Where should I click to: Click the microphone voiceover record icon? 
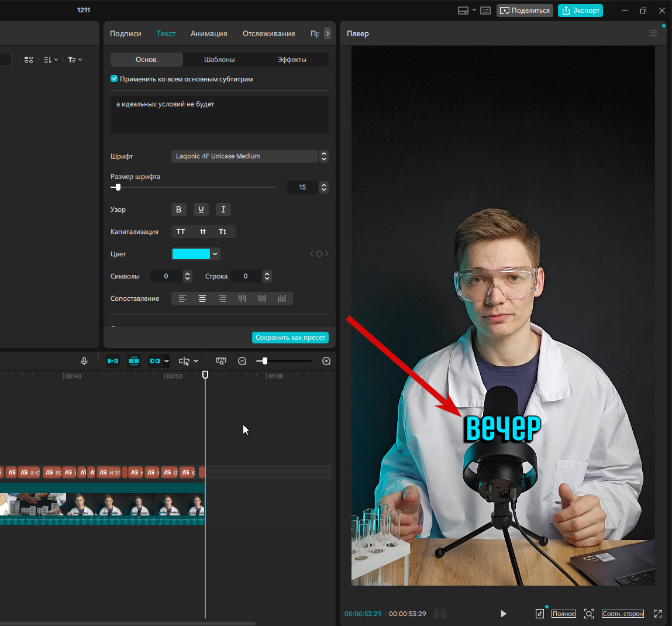(84, 361)
